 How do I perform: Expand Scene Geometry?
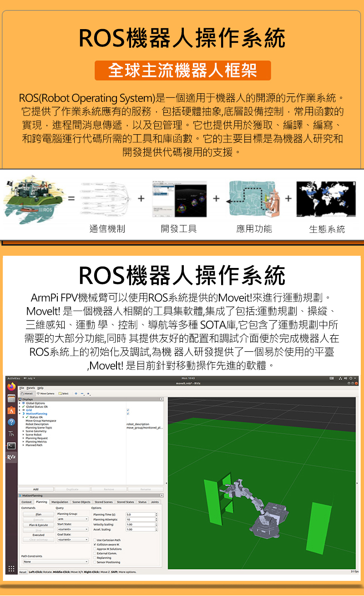point(24,431)
